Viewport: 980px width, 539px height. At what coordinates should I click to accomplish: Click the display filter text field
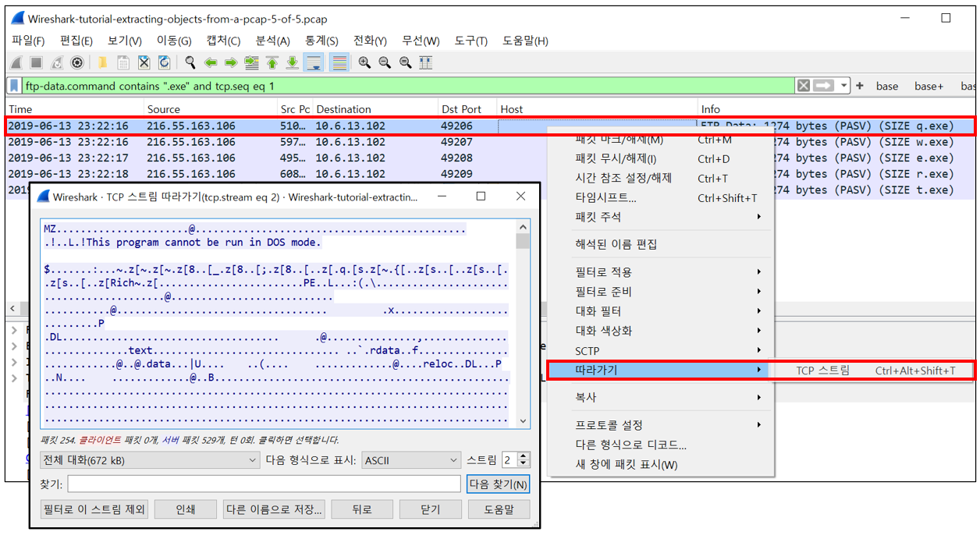click(409, 86)
